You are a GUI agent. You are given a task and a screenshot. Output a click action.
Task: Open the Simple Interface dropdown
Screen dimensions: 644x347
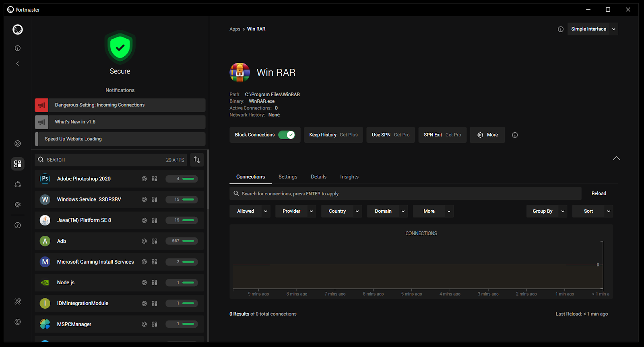[x=592, y=29]
